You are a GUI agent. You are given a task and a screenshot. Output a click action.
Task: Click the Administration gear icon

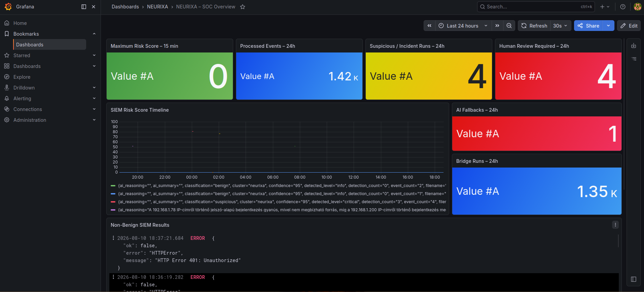point(7,120)
